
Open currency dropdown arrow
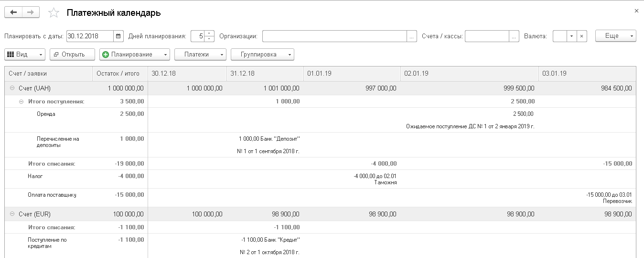[571, 36]
